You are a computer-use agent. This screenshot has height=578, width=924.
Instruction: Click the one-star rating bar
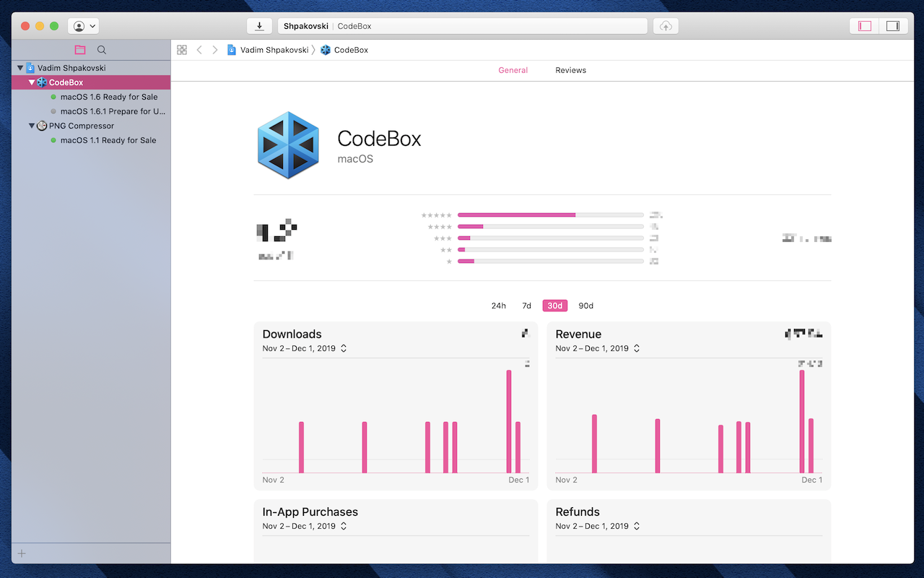[550, 261]
